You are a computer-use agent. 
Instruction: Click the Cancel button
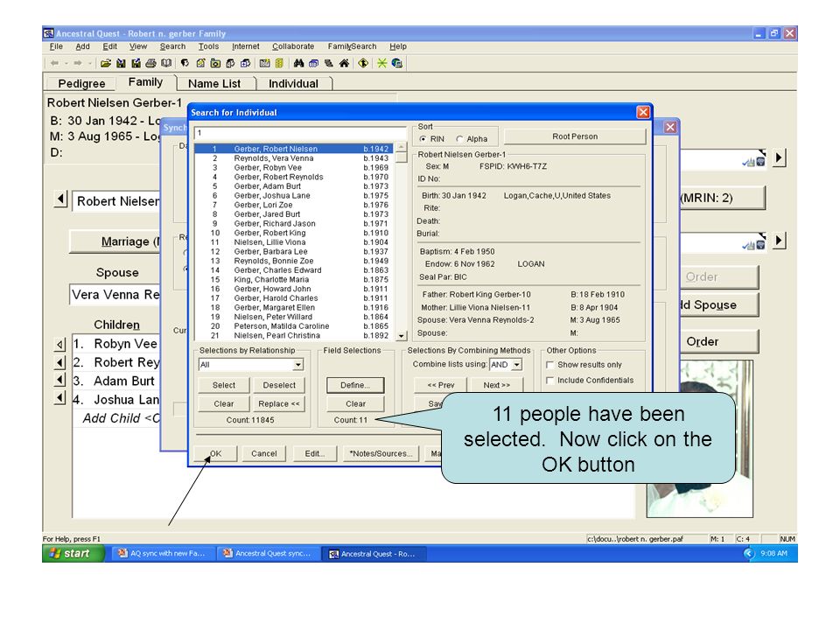(264, 454)
